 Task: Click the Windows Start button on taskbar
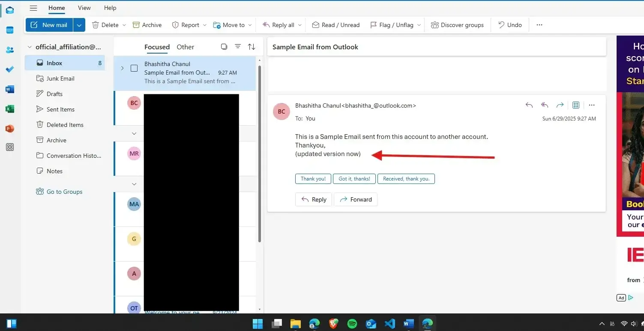pyautogui.click(x=258, y=323)
